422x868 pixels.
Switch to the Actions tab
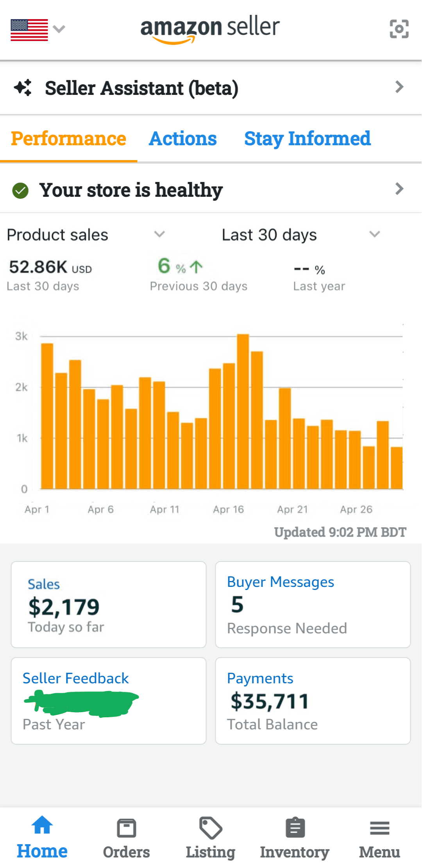(x=182, y=139)
